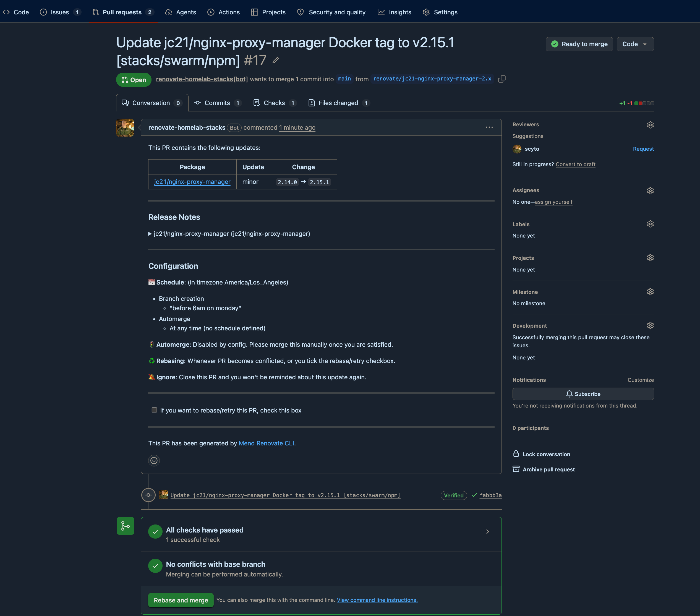Open the Actions tab
Viewport: 700px width, 616px height.
pos(224,12)
